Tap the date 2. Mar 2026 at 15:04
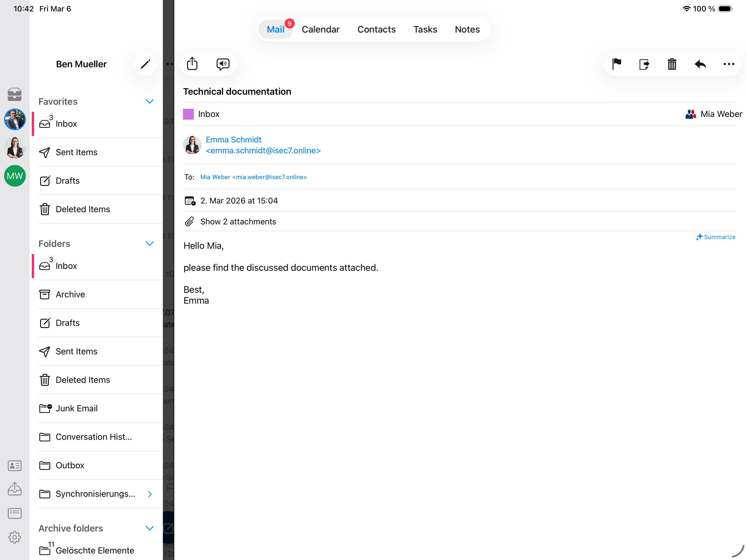Image resolution: width=747 pixels, height=560 pixels. (x=239, y=201)
